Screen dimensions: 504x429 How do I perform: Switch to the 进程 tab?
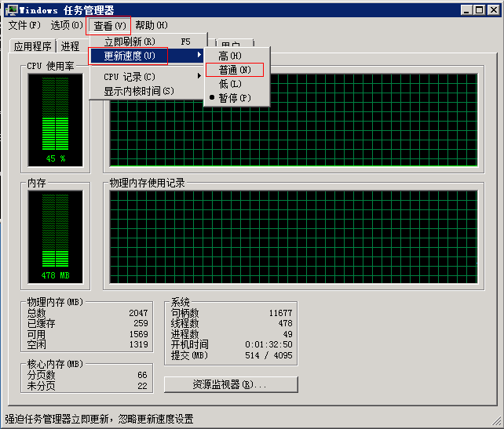click(x=71, y=46)
